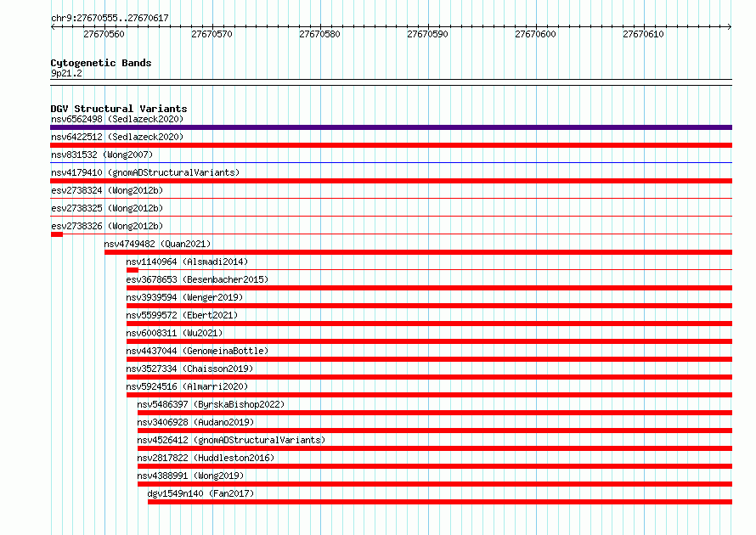Click the nsv6562498 (Sedlazeck2020) variant label
756x535 pixels.
pos(117,119)
